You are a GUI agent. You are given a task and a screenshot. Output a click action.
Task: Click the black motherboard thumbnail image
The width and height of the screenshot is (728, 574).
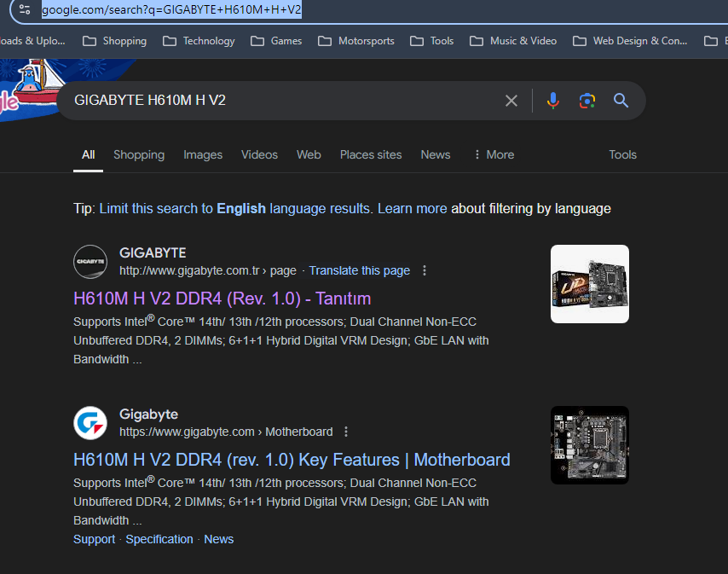[x=589, y=445]
